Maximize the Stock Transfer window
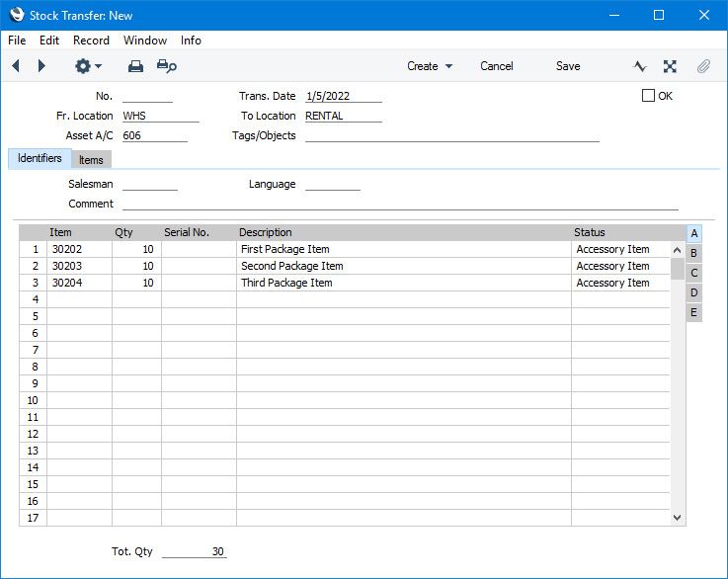The width and height of the screenshot is (728, 579). click(658, 16)
